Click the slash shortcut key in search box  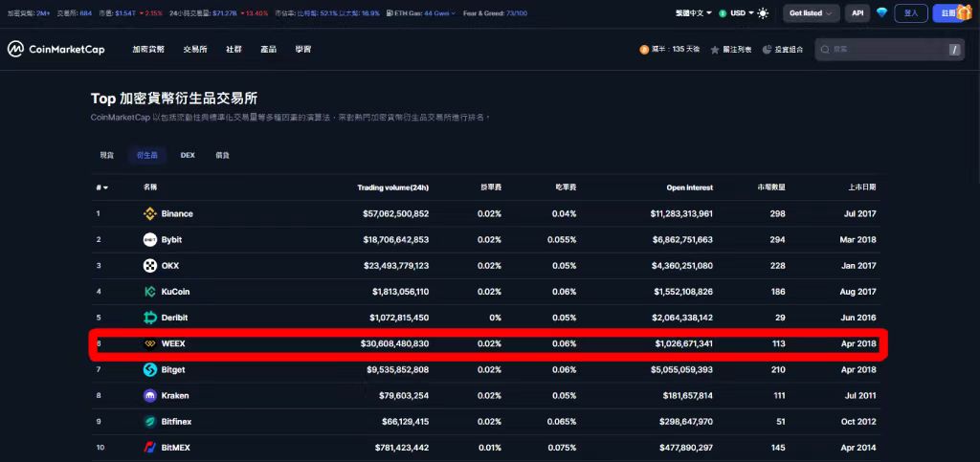pos(954,50)
